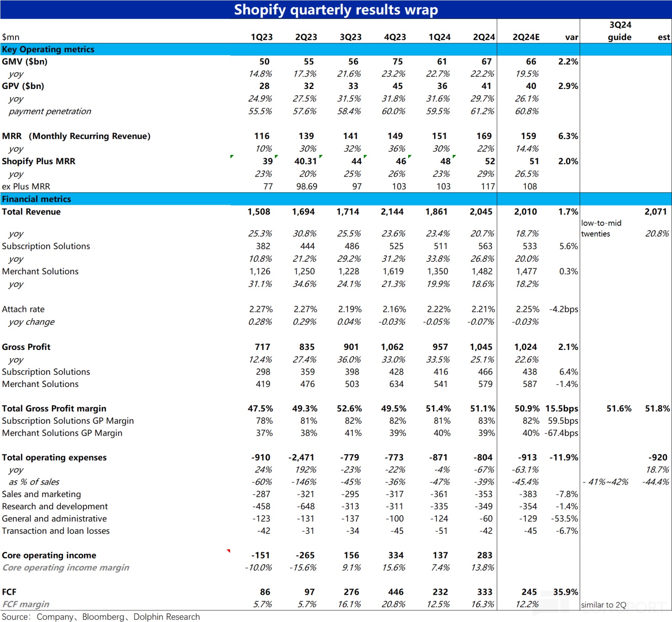Select the 'Attach rate' row label
The image size is (672, 622).
[23, 309]
